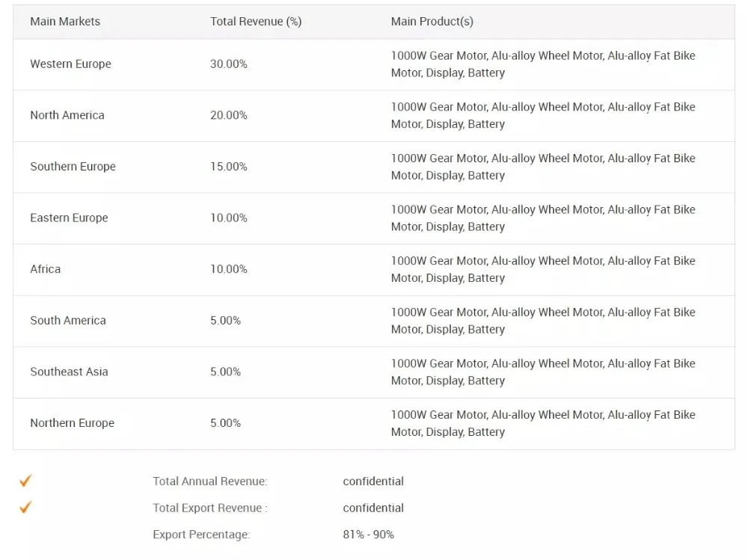The height and width of the screenshot is (560, 748).
Task: Click the 15.00% revenue value
Action: tap(229, 167)
